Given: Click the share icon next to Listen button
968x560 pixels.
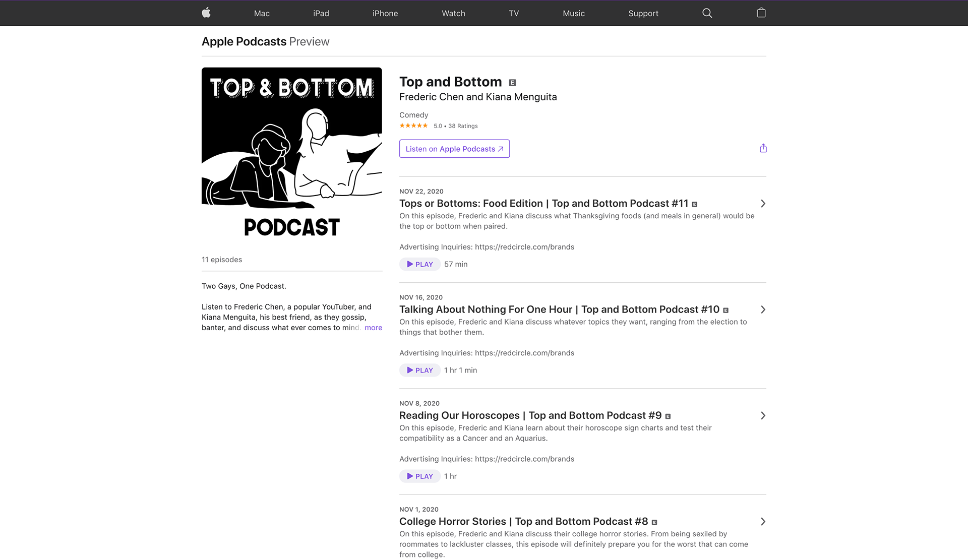Looking at the screenshot, I should pos(763,148).
